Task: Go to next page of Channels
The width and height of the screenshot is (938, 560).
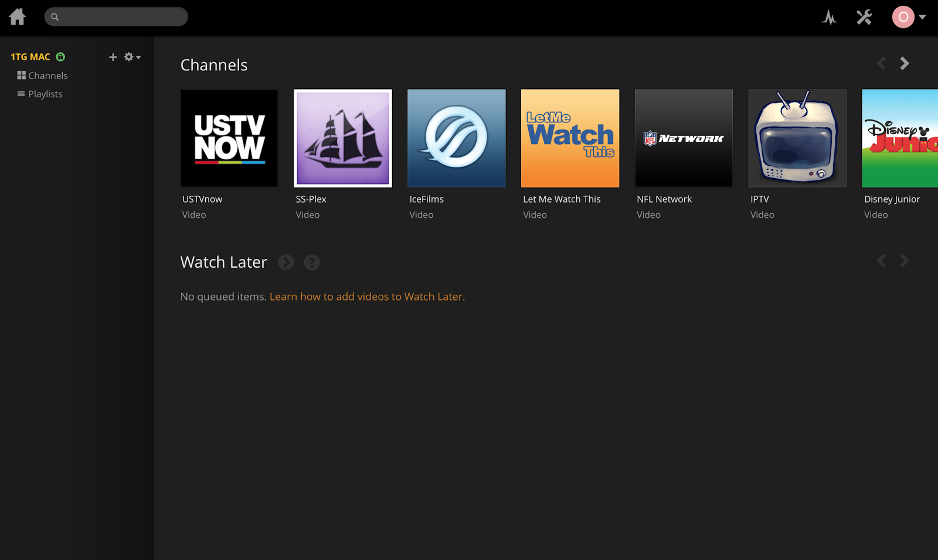Action: coord(905,63)
